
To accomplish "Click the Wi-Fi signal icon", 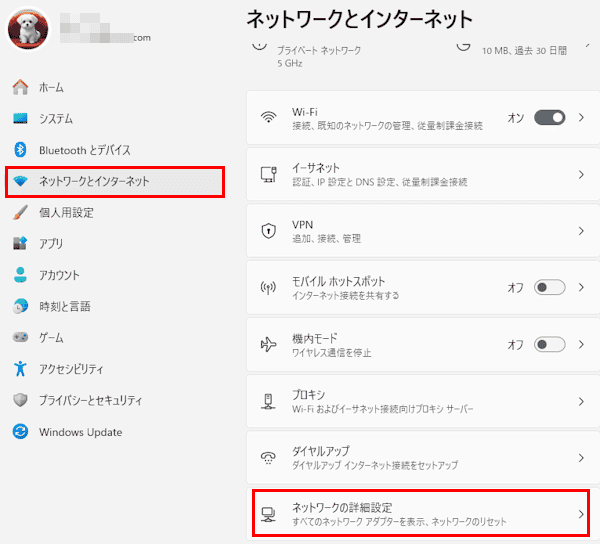I will click(269, 117).
